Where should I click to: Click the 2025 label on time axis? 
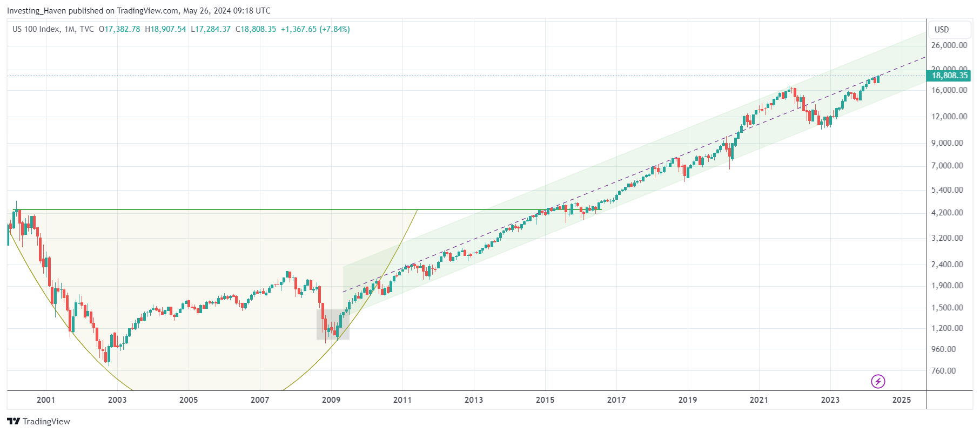(902, 400)
